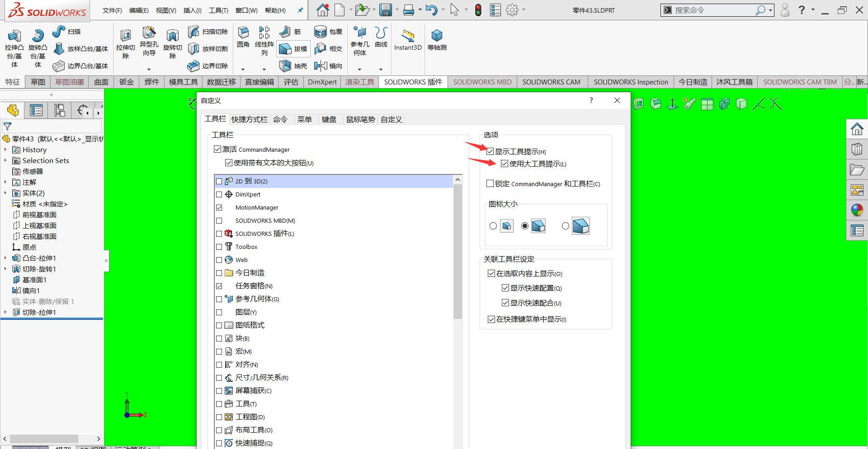Switch to the 键盘 dialog tab
Screen dimensions: 868x449
[329, 119]
